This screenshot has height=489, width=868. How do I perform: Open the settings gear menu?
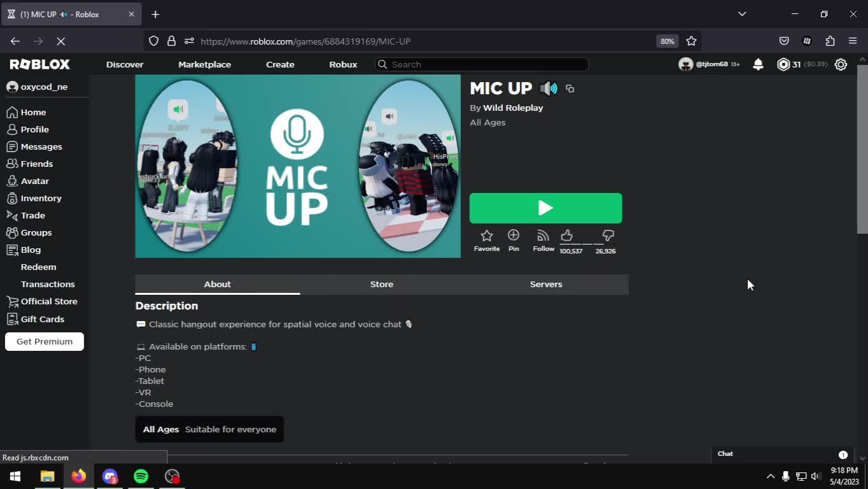[x=841, y=64]
